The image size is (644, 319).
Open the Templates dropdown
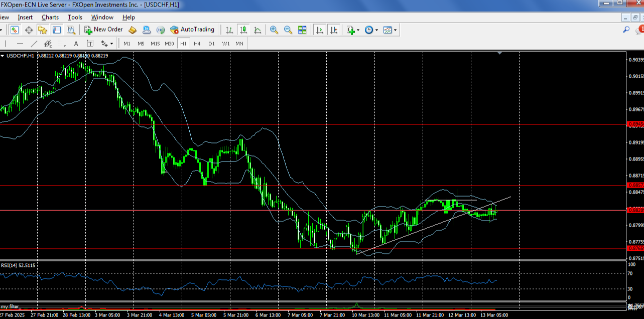coord(390,30)
